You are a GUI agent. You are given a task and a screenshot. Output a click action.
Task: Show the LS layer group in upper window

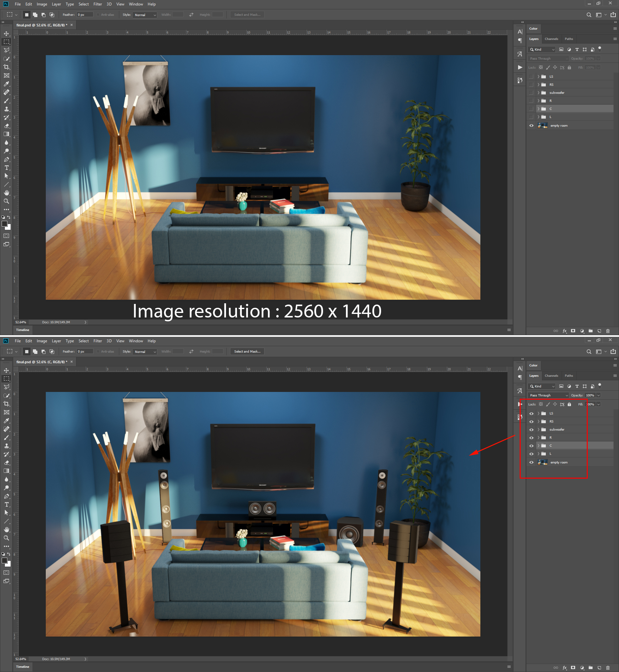click(531, 77)
